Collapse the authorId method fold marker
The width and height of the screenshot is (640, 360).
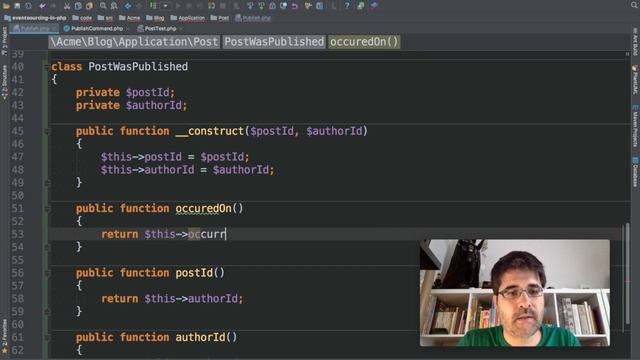[x=47, y=338]
